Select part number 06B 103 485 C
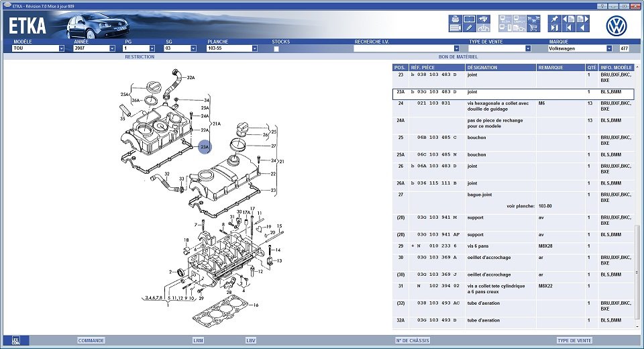This screenshot has height=349, width=644. coord(437,138)
